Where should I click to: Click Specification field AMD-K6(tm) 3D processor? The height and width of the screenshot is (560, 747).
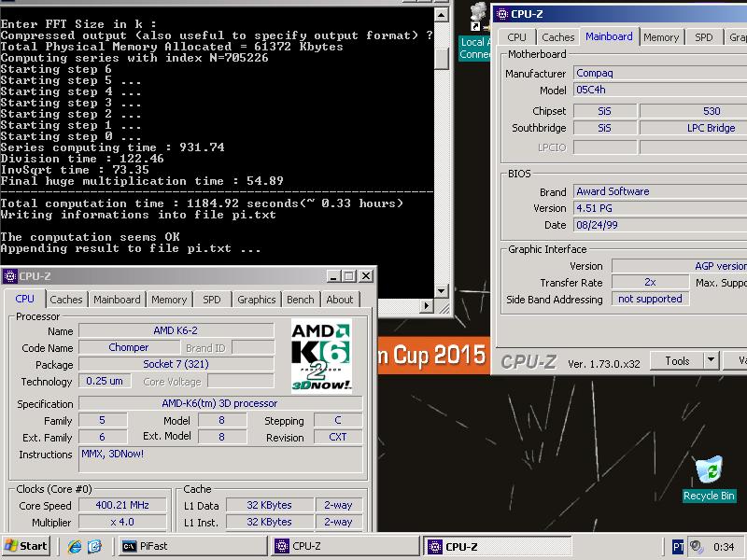(219, 403)
